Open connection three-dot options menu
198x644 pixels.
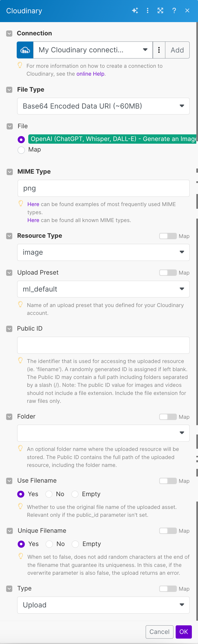point(159,50)
